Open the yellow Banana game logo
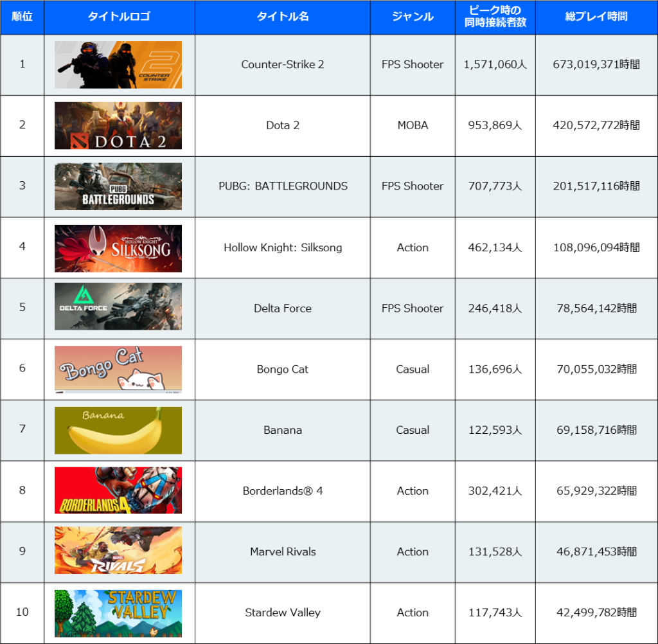This screenshot has height=644, width=658. (x=118, y=430)
